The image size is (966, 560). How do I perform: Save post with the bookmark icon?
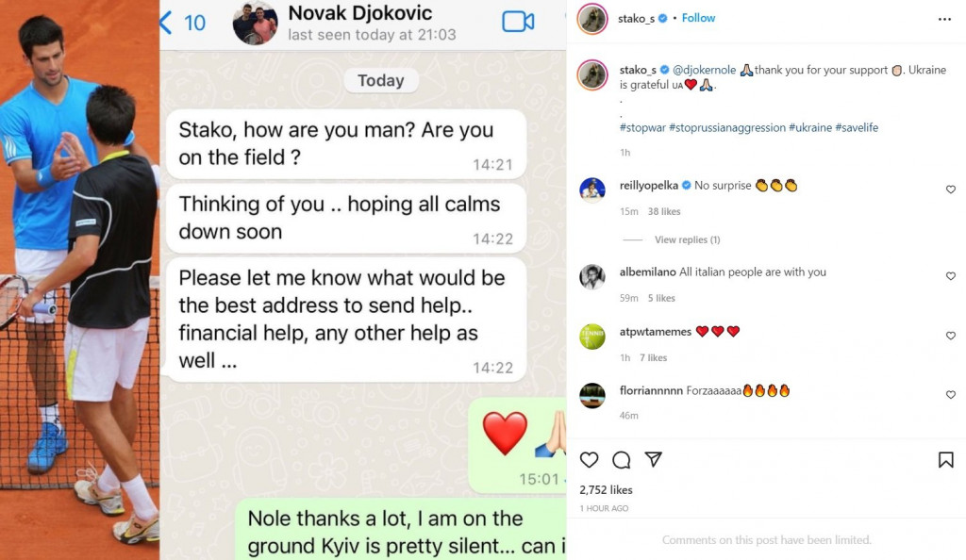[945, 460]
